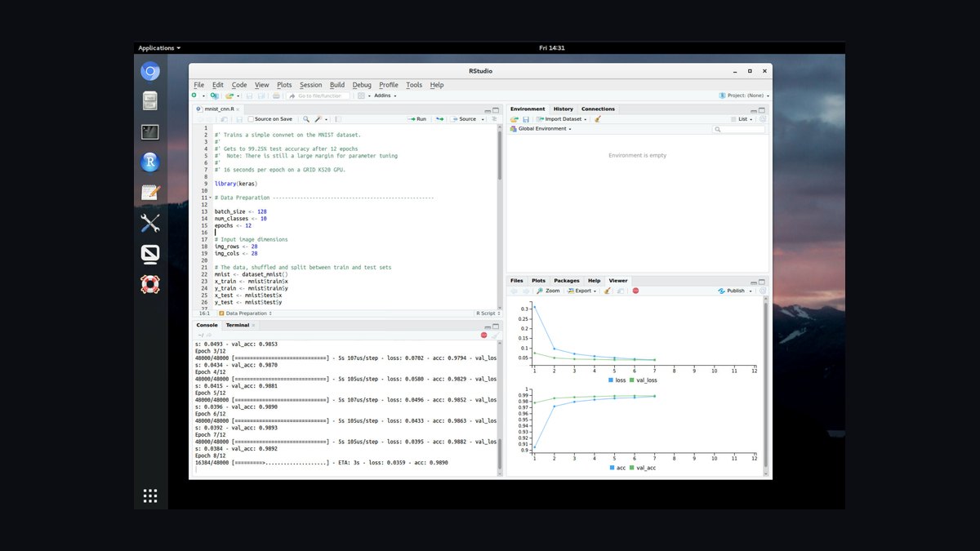This screenshot has width=980, height=551.
Task: Stop the console with the red button
Action: coord(483,335)
